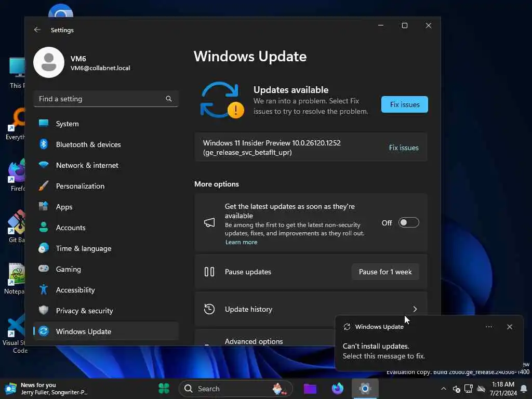Expand Update history chevron
This screenshot has height=399, width=532.
[x=415, y=309]
